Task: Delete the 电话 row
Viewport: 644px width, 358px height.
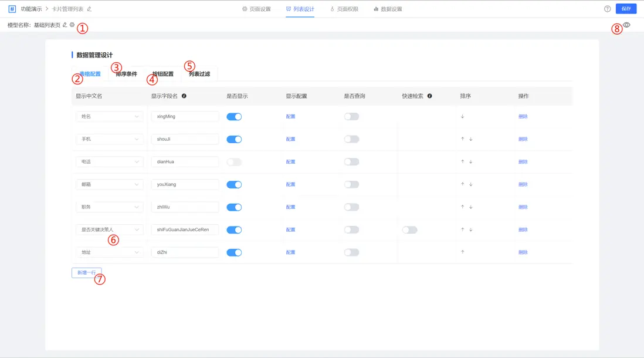Action: tap(523, 161)
